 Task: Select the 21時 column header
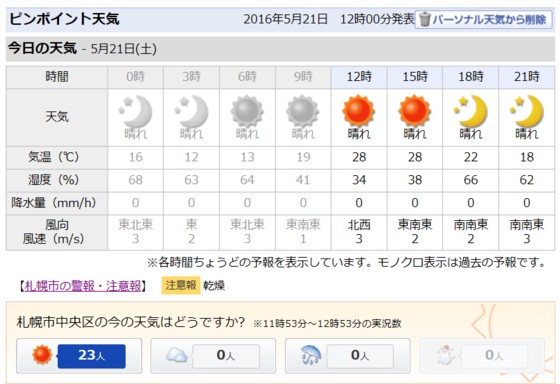pyautogui.click(x=527, y=77)
